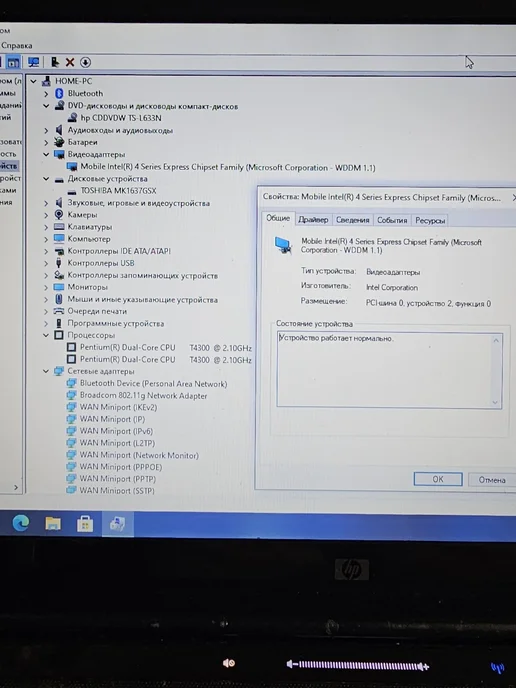
Task: Click the red X uninstall device icon
Action: (x=70, y=62)
